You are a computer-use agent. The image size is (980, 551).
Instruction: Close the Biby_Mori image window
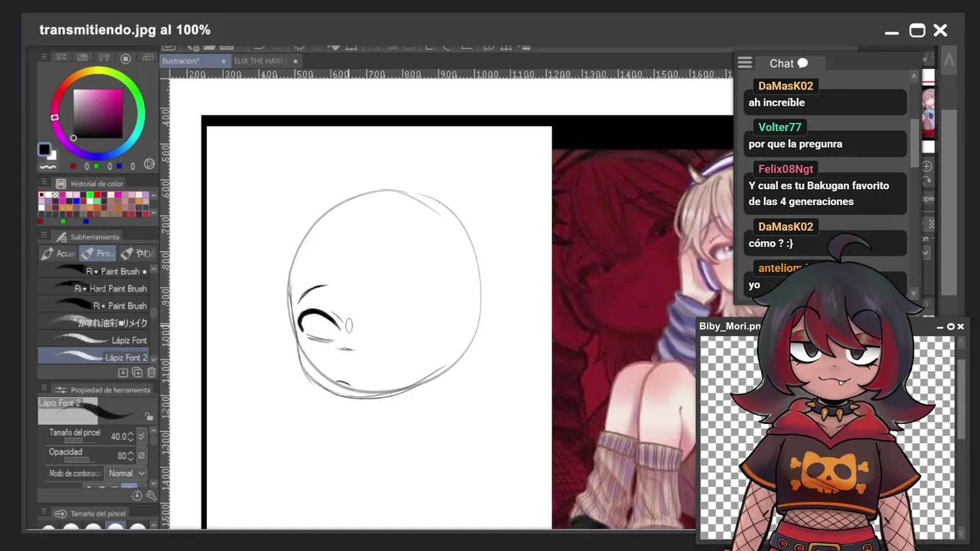(x=960, y=327)
